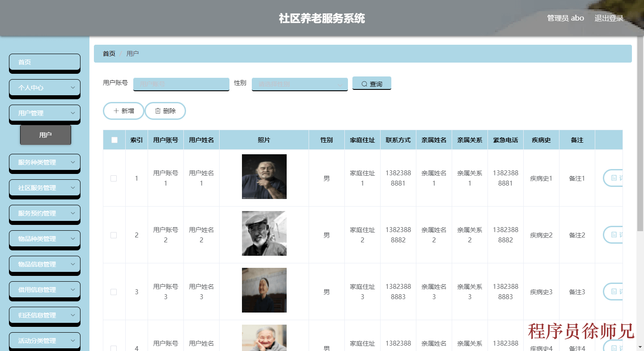Open the 请选择性别 gender dropdown
This screenshot has height=351, width=644.
tap(300, 84)
